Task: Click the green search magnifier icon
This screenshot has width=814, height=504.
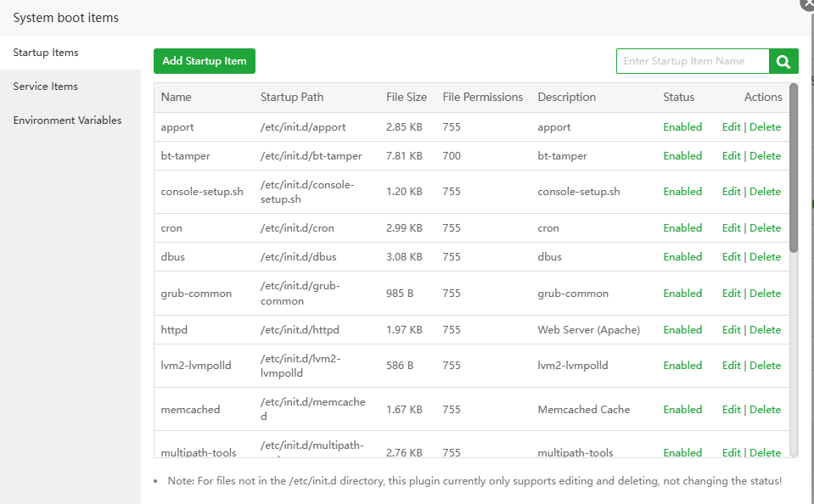Action: (783, 61)
